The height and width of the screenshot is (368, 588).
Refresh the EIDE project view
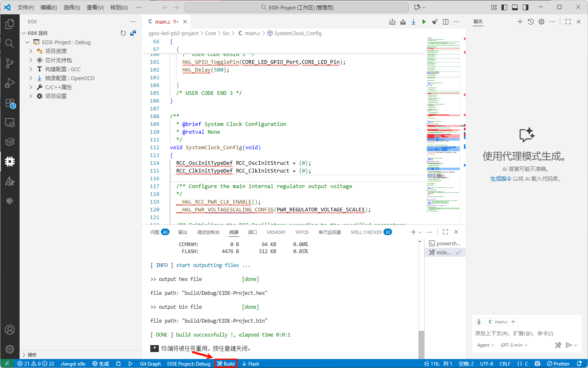(123, 33)
